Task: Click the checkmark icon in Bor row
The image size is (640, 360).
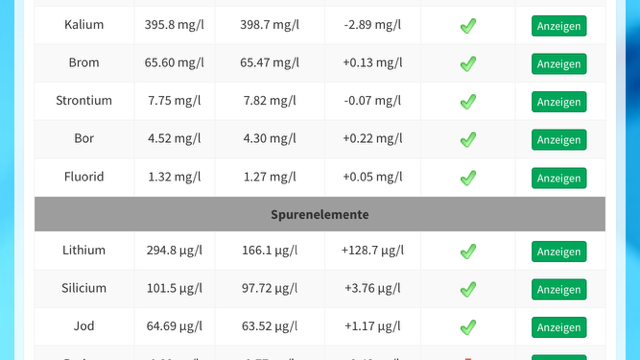Action: [468, 140]
